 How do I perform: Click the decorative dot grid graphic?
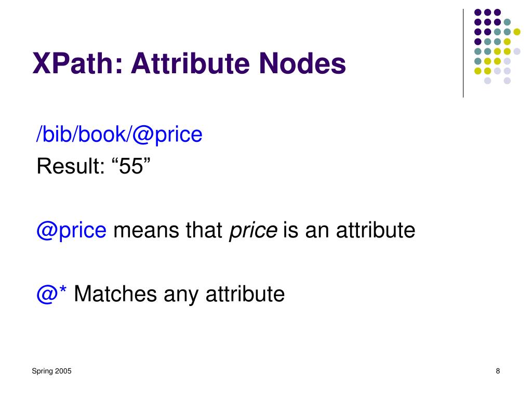point(497,46)
